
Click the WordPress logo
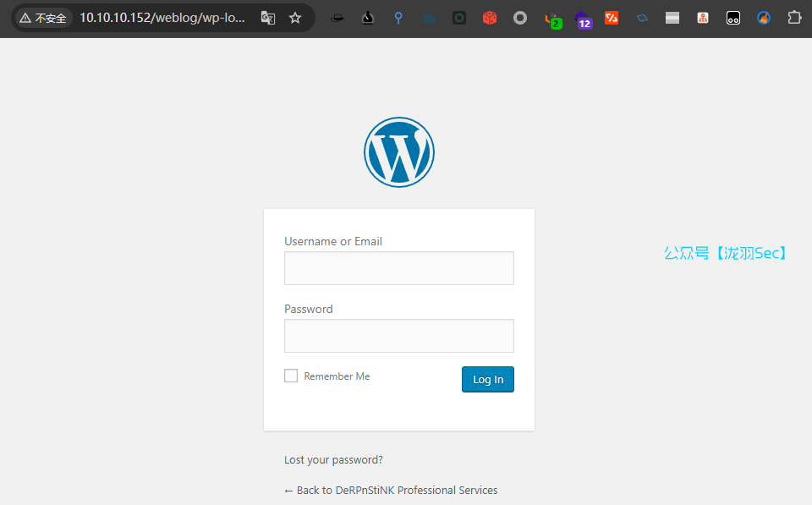pos(399,152)
